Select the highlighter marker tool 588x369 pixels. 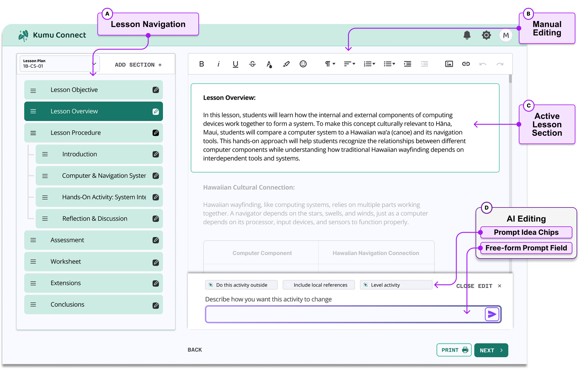(x=286, y=64)
